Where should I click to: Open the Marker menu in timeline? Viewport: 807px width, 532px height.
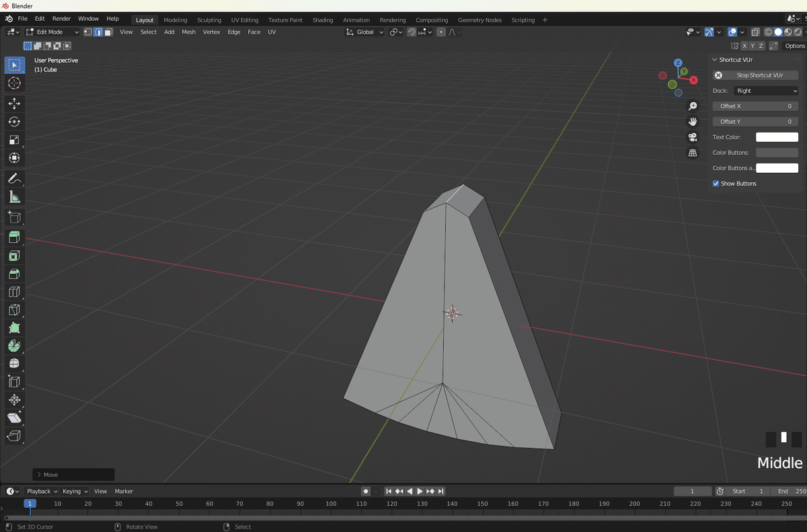[124, 492]
